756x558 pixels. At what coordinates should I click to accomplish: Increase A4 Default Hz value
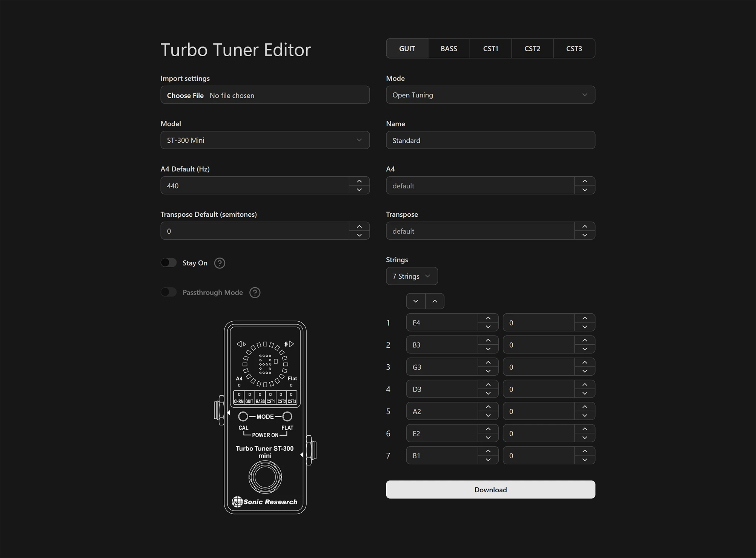(359, 181)
